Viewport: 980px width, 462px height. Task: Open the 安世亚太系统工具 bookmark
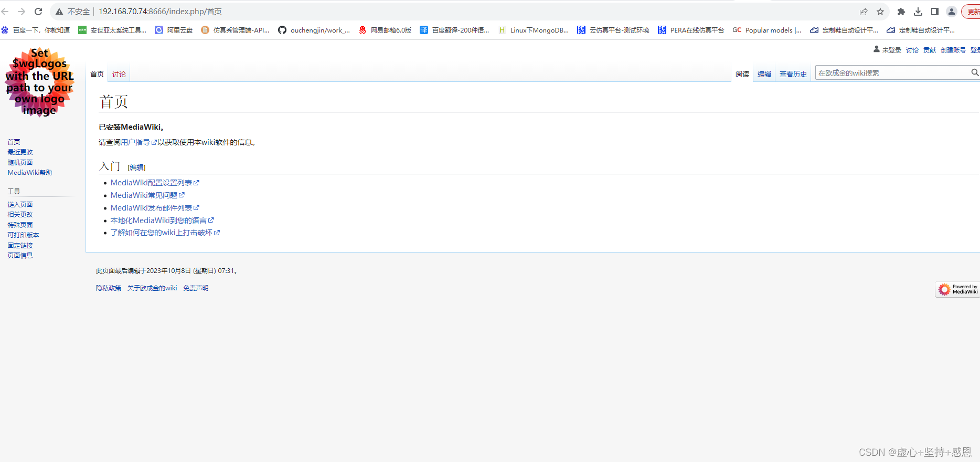pyautogui.click(x=112, y=30)
